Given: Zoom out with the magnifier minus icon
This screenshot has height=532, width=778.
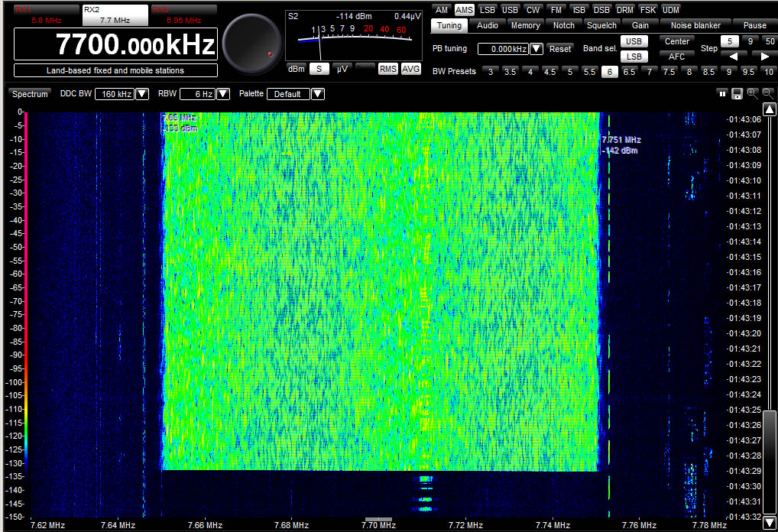Looking at the screenshot, I should pos(767,93).
